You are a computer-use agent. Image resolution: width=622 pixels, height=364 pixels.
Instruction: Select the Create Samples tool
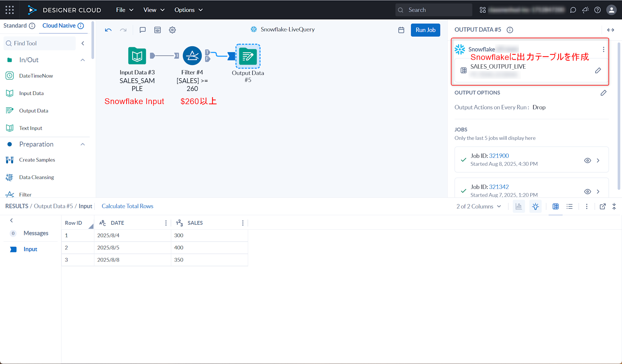tap(30, 160)
